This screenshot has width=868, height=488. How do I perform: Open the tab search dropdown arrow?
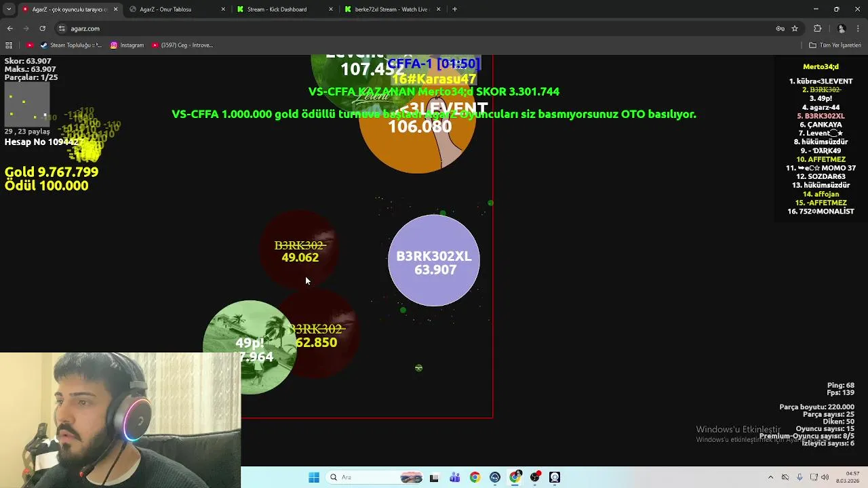[9, 9]
